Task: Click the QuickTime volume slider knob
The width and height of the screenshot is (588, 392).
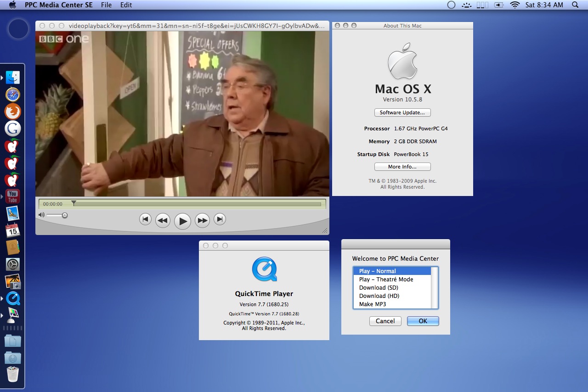Action: (65, 215)
